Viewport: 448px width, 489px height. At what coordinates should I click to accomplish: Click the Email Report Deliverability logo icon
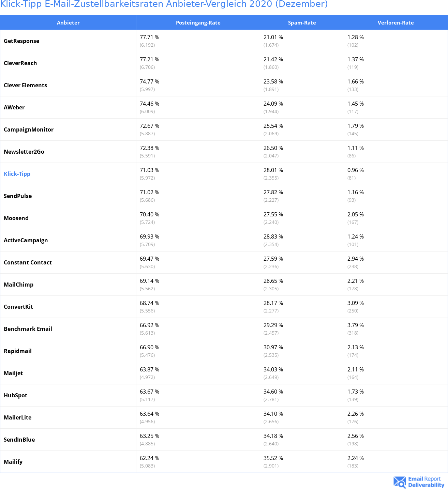pos(400,482)
